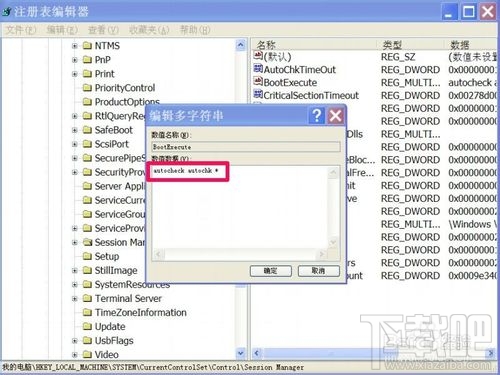The image size is (500, 375).
Task: Click the REG_SZ type cell
Action: 398,57
